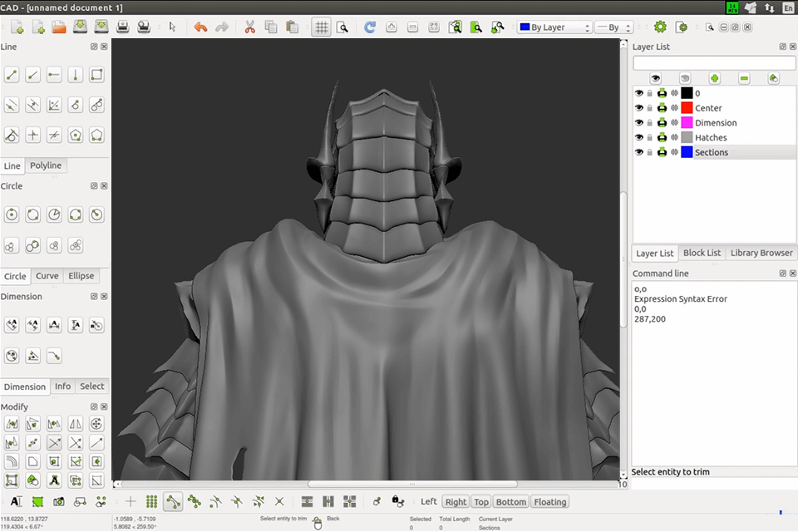Toggle the grid display toolbar button

321,27
